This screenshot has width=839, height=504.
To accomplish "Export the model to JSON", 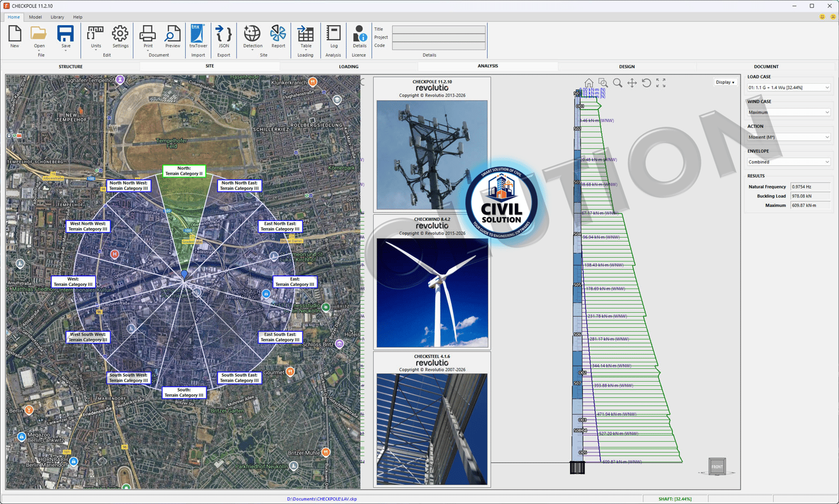I will point(224,37).
